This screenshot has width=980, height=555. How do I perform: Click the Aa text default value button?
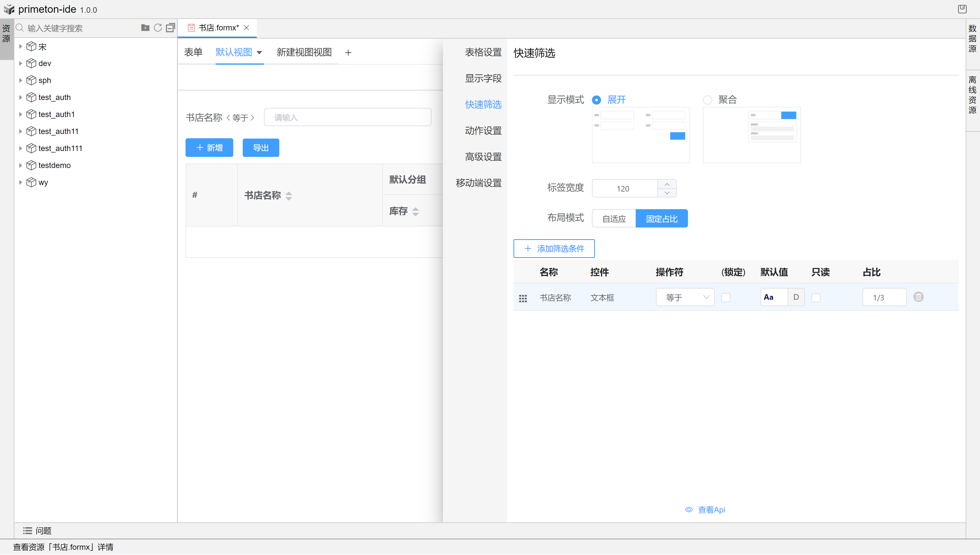pos(774,297)
